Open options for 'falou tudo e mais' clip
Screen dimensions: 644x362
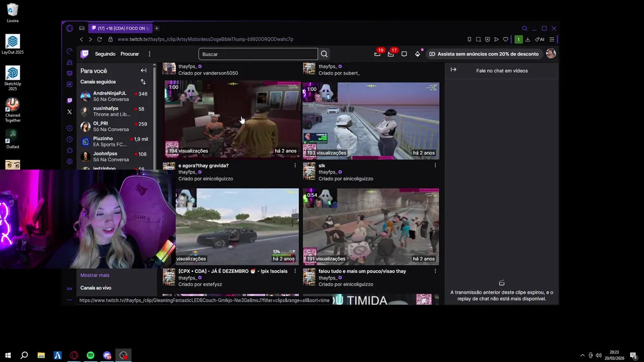(x=435, y=271)
